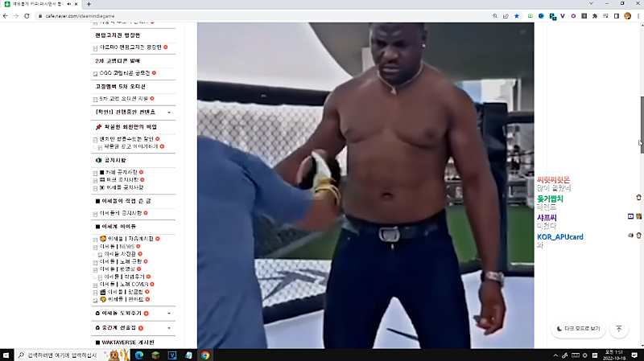Select chat username 샤프씨
The width and height of the screenshot is (644, 361).
[547, 218]
